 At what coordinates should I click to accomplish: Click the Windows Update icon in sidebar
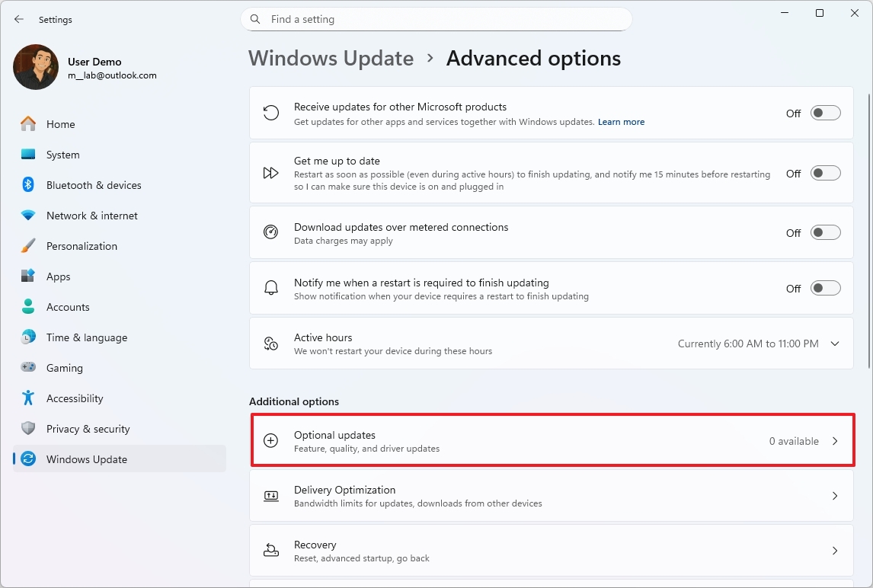28,459
